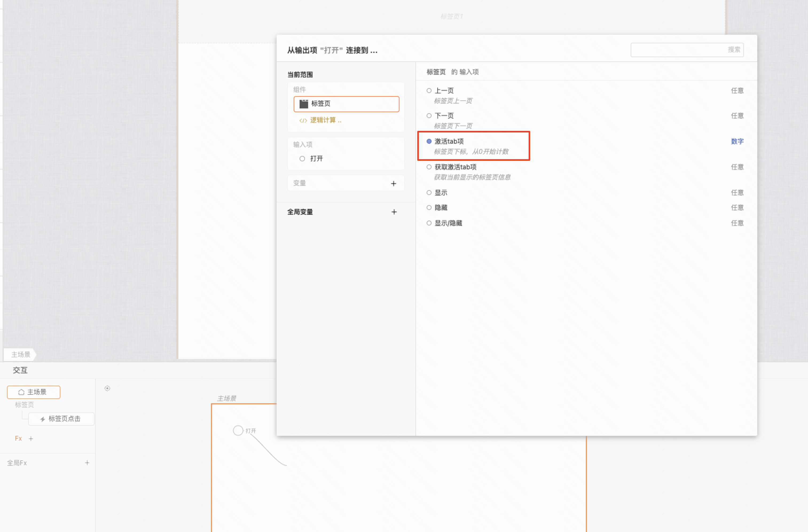This screenshot has height=532, width=808.
Task: Click the 标签页 label under 主场景
Action: [x=25, y=405]
